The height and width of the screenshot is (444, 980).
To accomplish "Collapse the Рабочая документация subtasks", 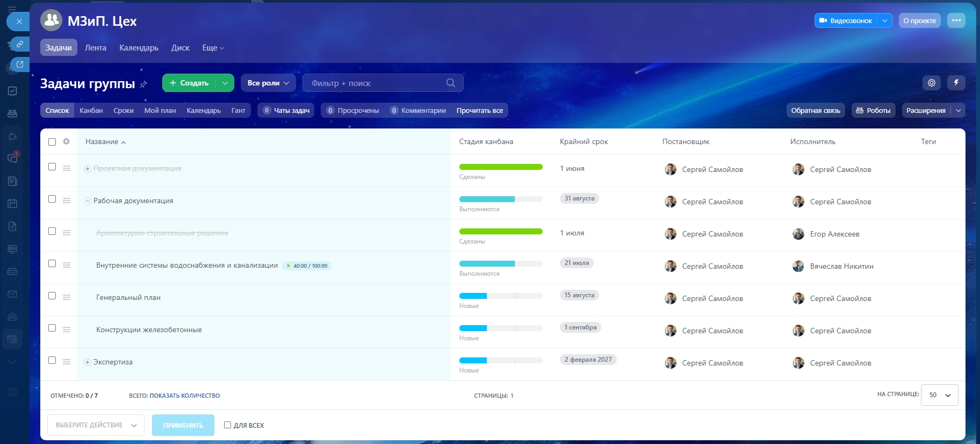I will 88,201.
